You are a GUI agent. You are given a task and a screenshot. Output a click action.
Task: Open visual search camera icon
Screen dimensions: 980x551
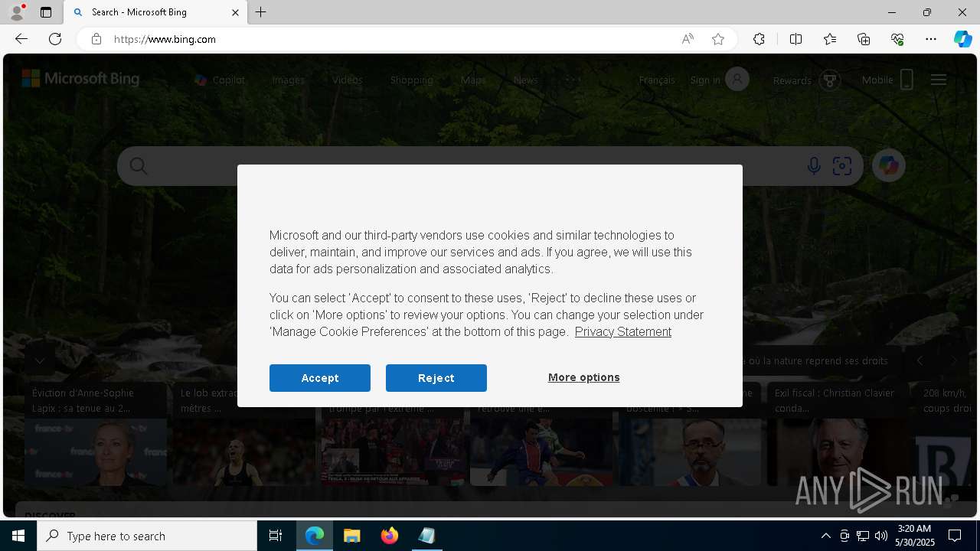click(x=842, y=166)
